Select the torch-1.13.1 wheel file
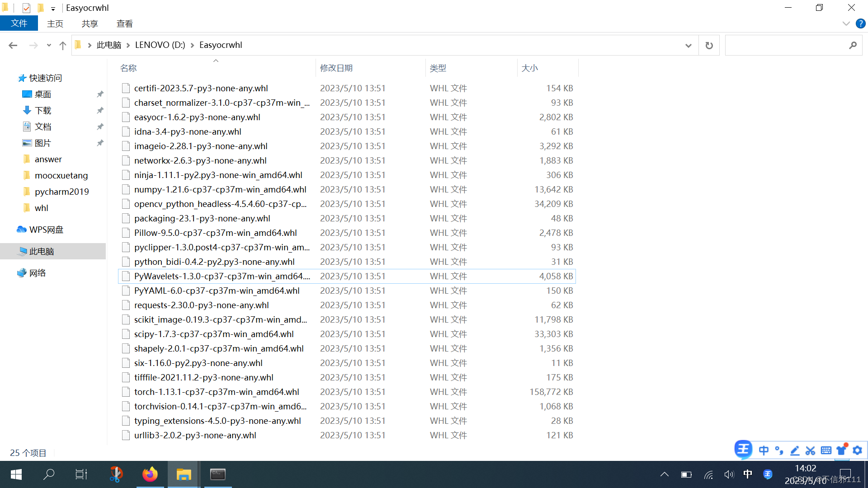Image resolution: width=868 pixels, height=488 pixels. click(x=217, y=392)
